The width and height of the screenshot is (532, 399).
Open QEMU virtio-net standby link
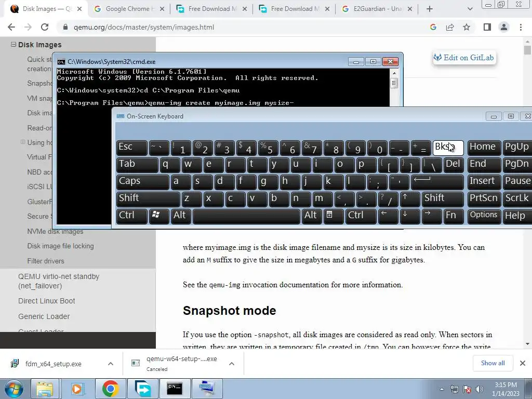pyautogui.click(x=59, y=281)
